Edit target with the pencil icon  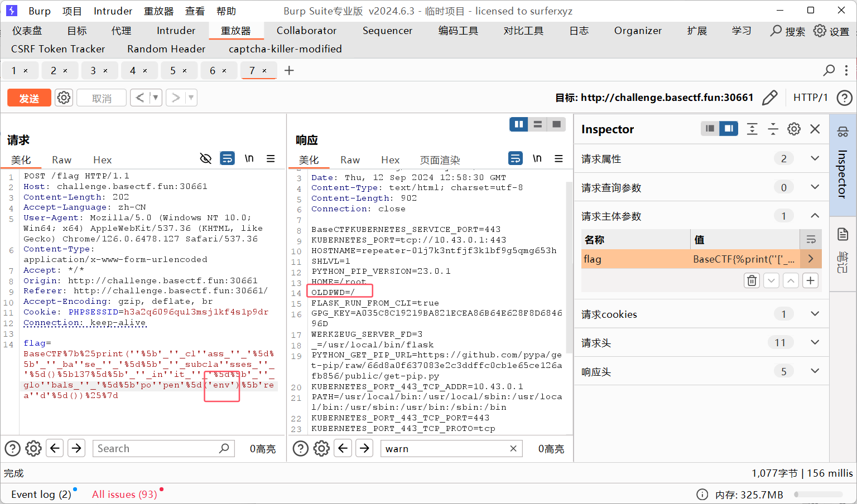point(770,98)
